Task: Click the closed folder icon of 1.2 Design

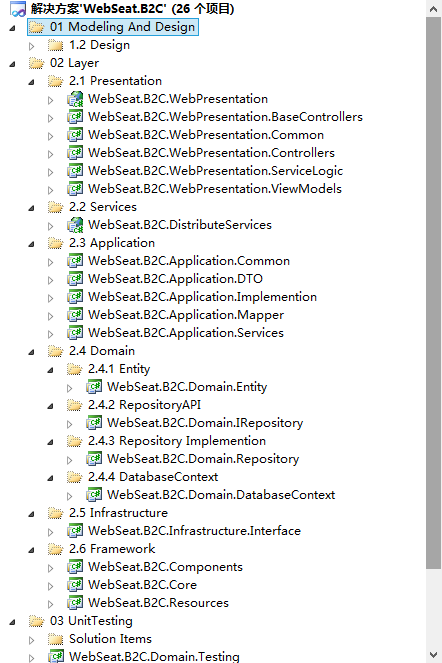Action: 56,45
